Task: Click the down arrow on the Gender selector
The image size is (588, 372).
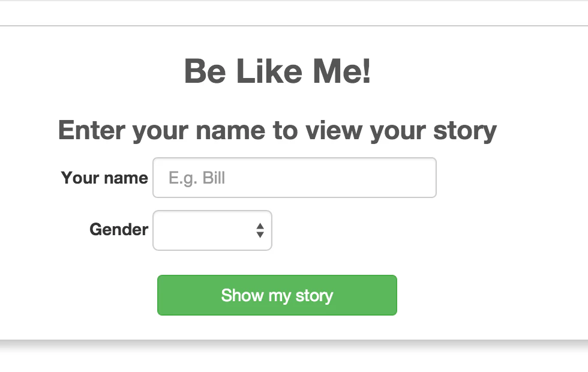Action: click(x=259, y=234)
